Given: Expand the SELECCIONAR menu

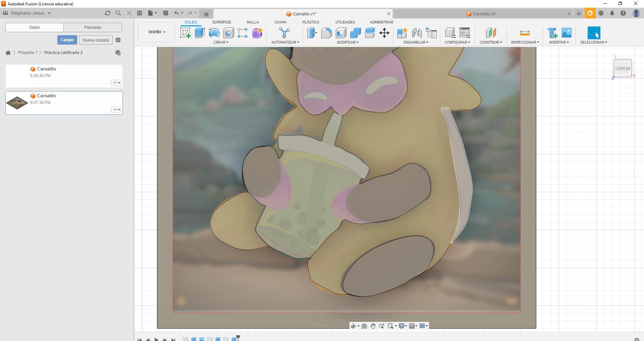Looking at the screenshot, I should 594,42.
